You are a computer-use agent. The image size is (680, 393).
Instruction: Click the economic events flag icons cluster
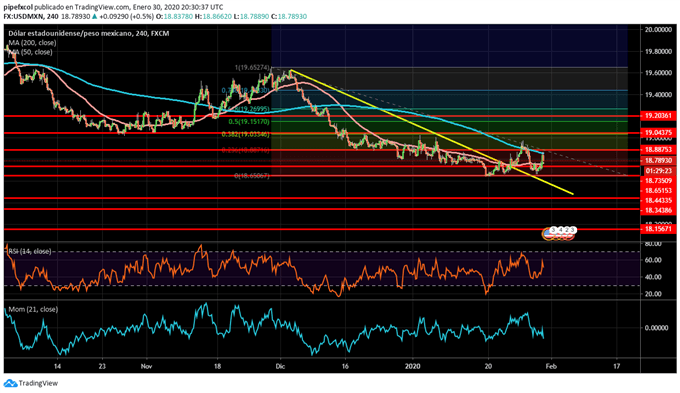click(559, 233)
